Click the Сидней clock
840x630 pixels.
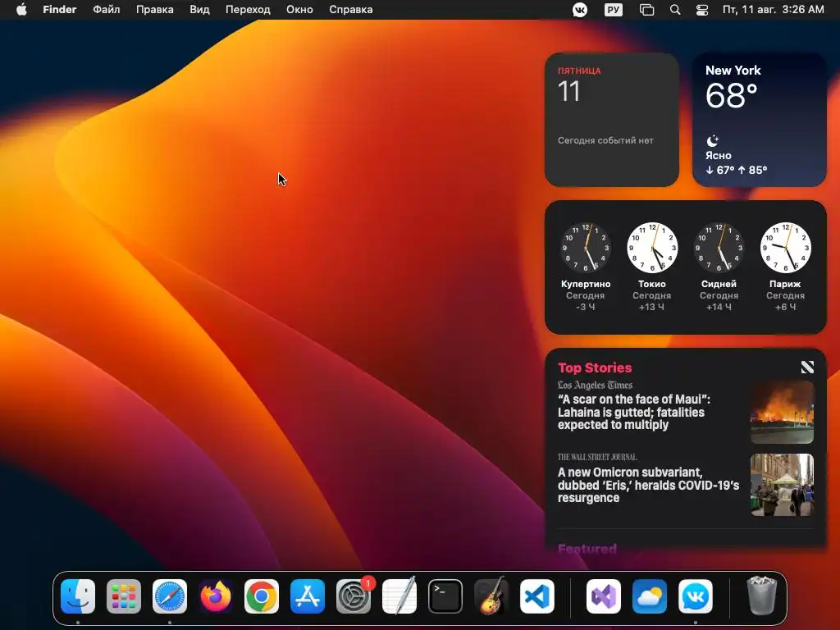[x=719, y=248]
